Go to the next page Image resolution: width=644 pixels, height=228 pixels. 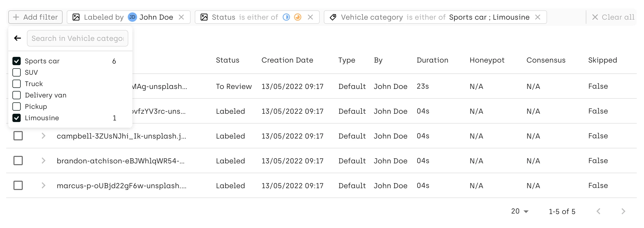pyautogui.click(x=623, y=211)
